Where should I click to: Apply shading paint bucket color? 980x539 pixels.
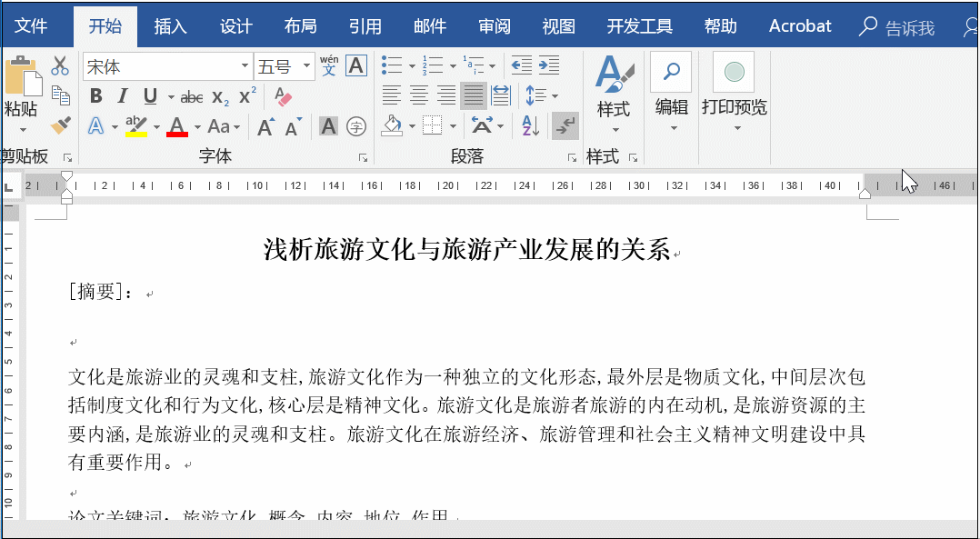point(393,126)
